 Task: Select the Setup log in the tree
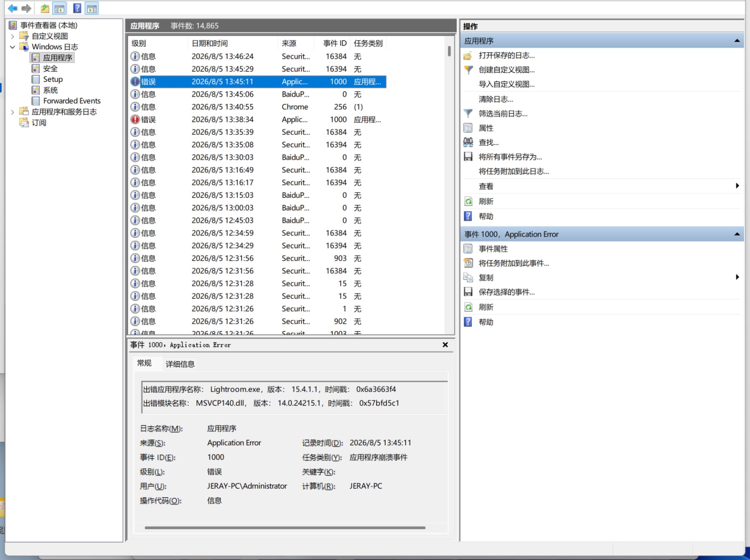point(53,80)
